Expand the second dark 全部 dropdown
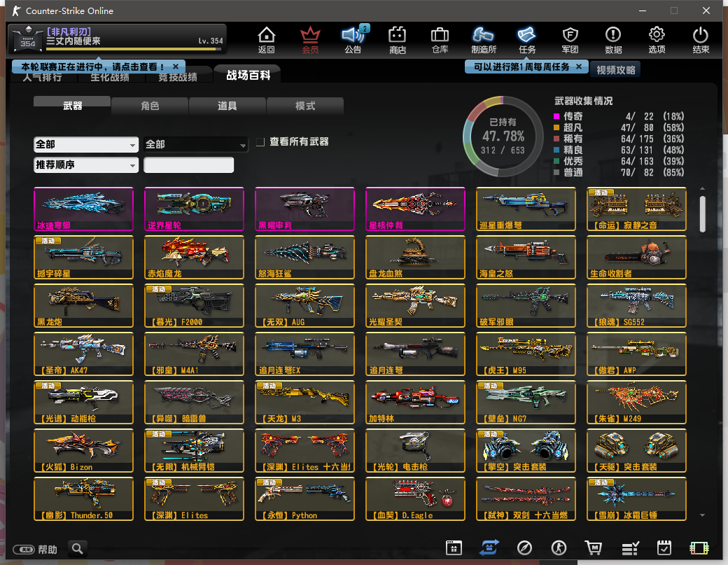Image resolution: width=728 pixels, height=565 pixels. [195, 144]
